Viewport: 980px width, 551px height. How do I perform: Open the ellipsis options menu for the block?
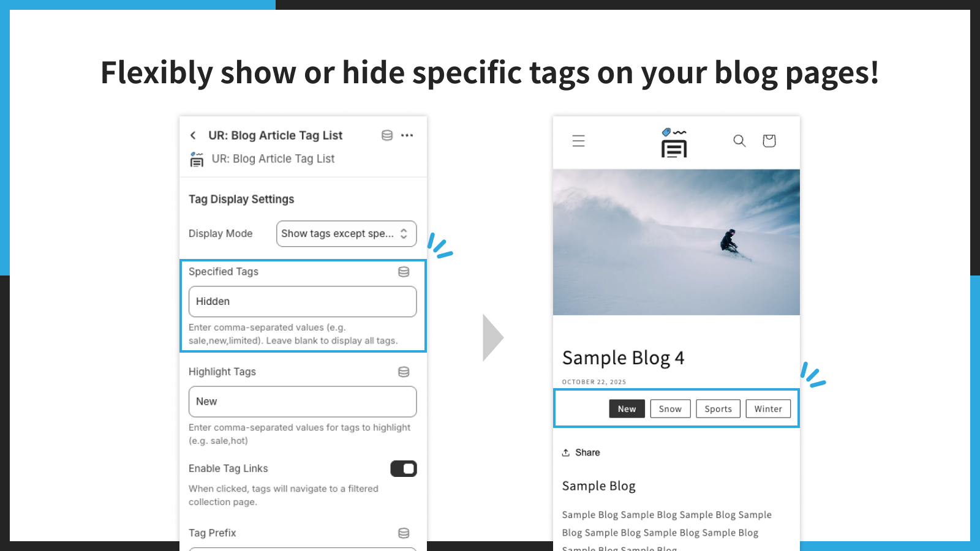point(407,135)
